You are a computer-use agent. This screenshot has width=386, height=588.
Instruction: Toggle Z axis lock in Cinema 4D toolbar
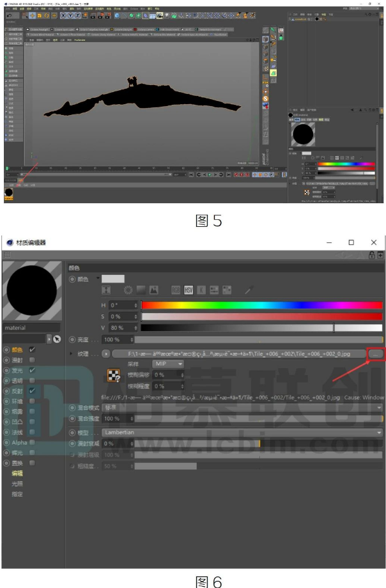click(x=78, y=15)
